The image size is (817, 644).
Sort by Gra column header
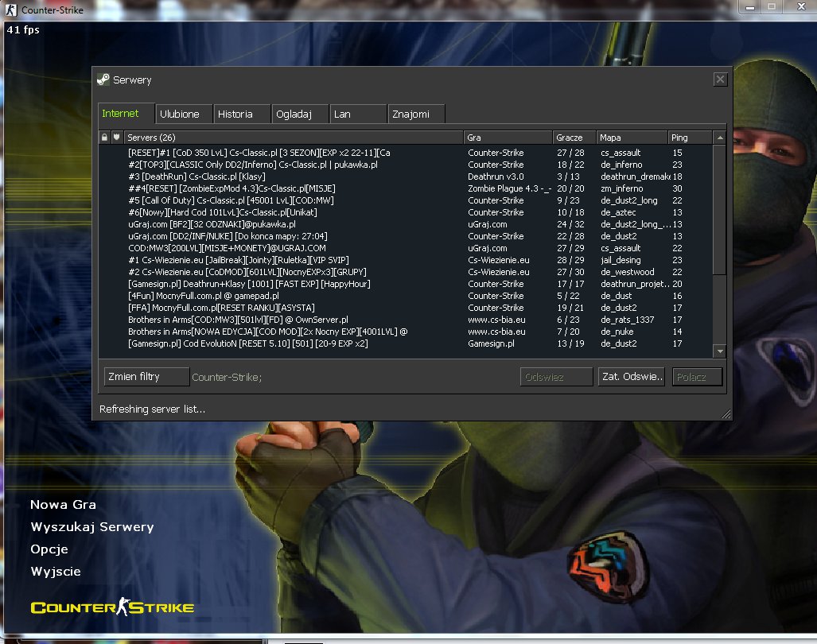coord(508,138)
